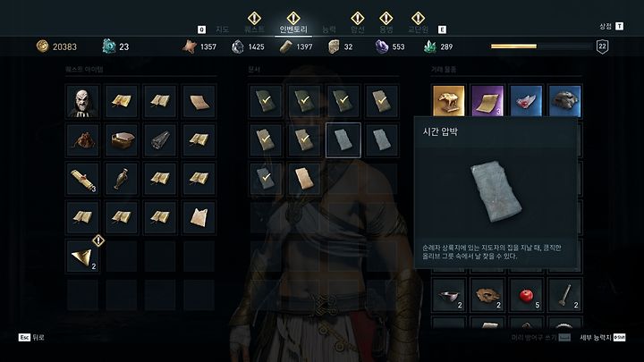Image resolution: width=644 pixels, height=362 pixels.
Task: Switch to the 능력 tab
Action: [328, 29]
